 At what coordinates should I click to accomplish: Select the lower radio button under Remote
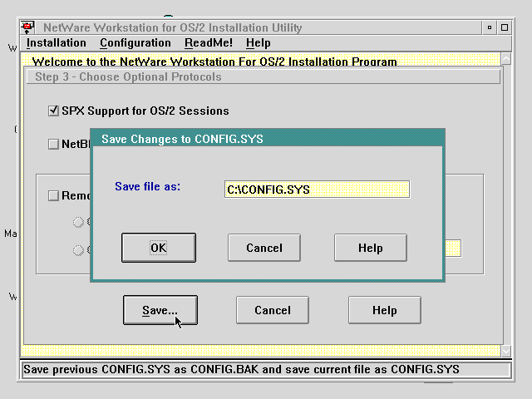[78, 250]
